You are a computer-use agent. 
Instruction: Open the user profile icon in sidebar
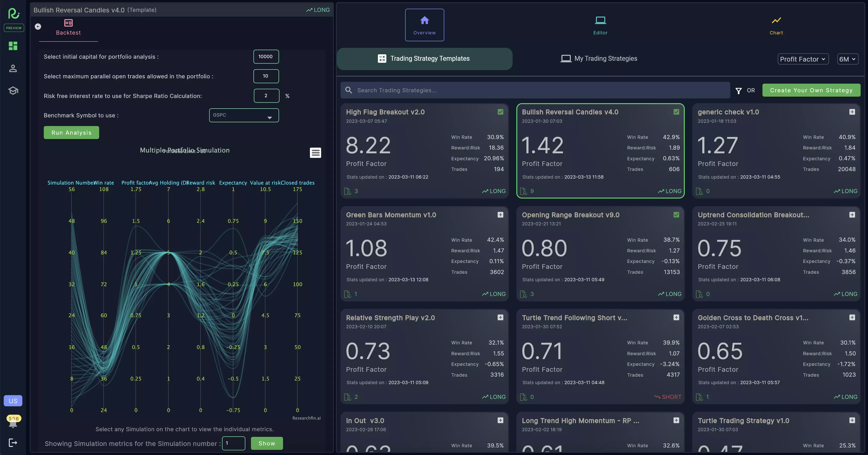point(13,68)
